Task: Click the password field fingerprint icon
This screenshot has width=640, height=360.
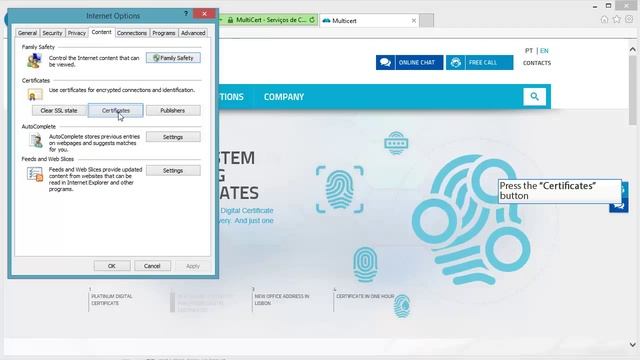Action: [x=396, y=143]
